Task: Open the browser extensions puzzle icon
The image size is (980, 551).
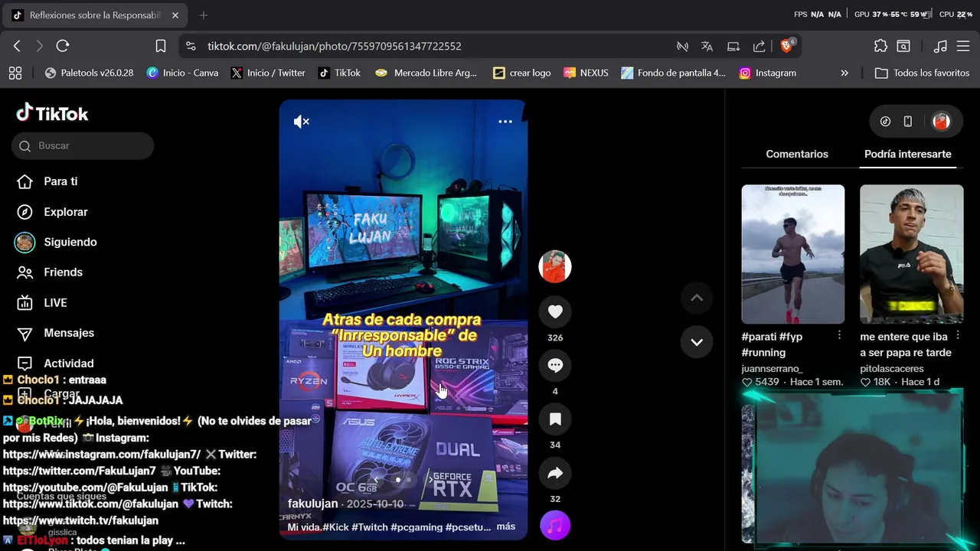Action: 880,46
